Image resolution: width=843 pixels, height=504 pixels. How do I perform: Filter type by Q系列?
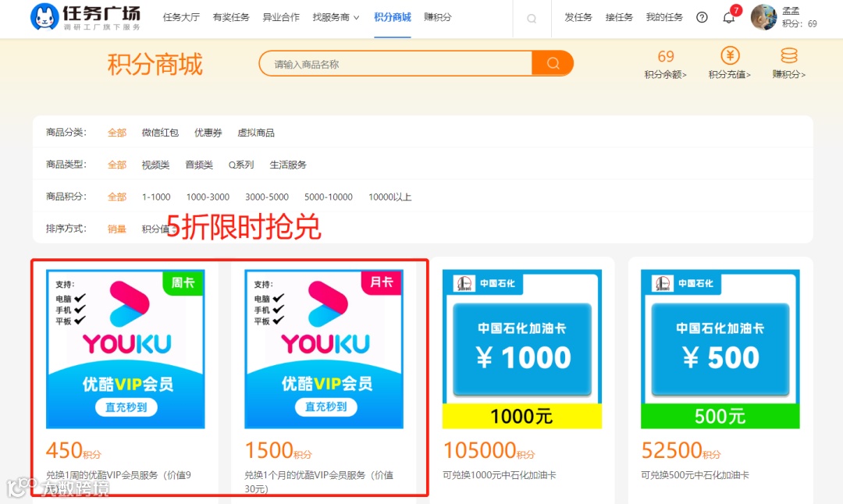point(241,165)
